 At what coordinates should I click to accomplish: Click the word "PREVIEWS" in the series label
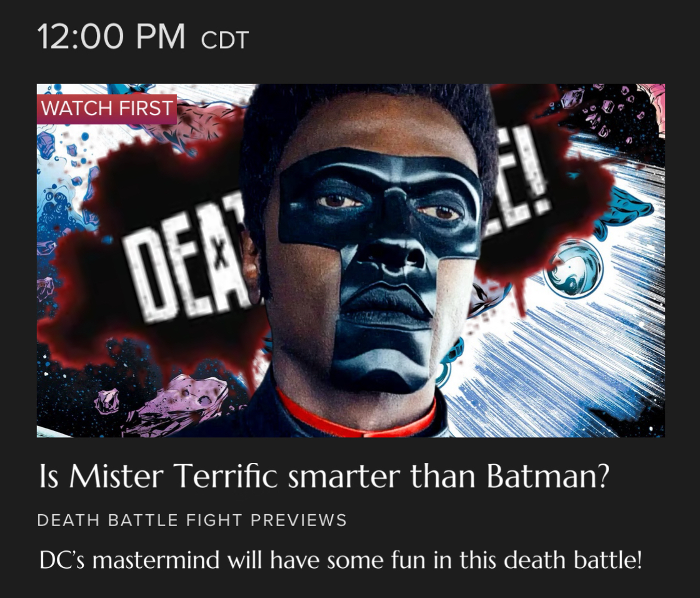click(x=298, y=520)
